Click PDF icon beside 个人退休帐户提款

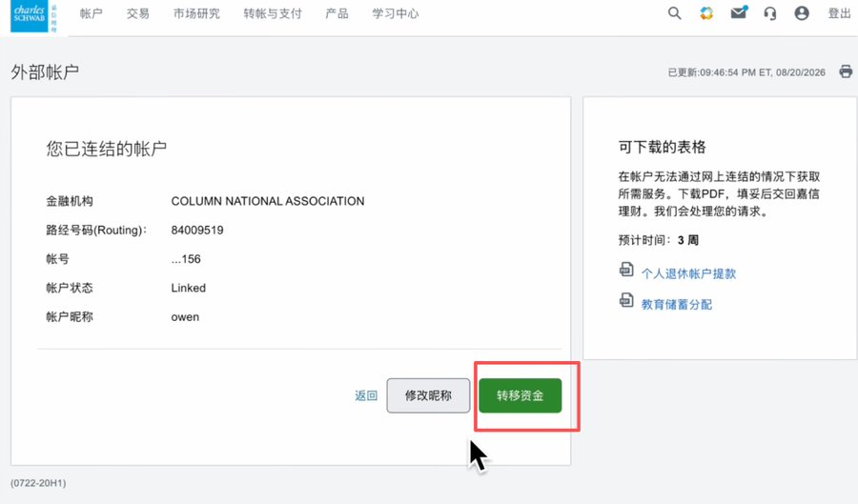[626, 270]
